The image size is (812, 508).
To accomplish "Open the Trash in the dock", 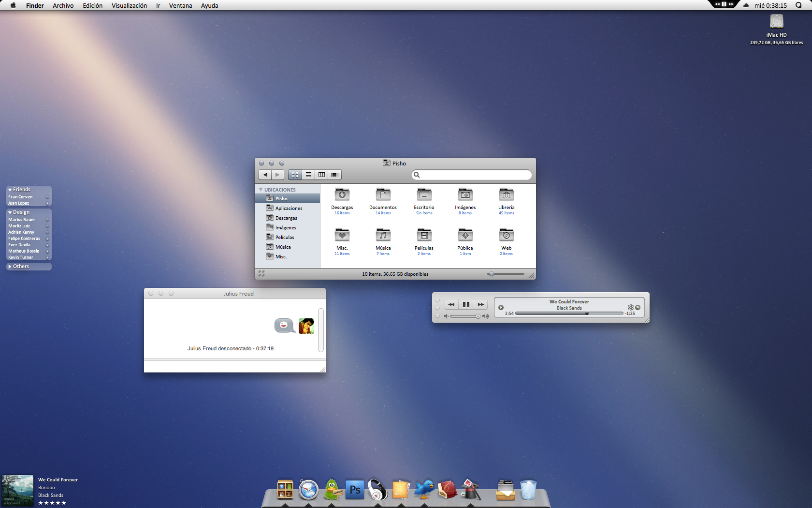I will (x=528, y=490).
